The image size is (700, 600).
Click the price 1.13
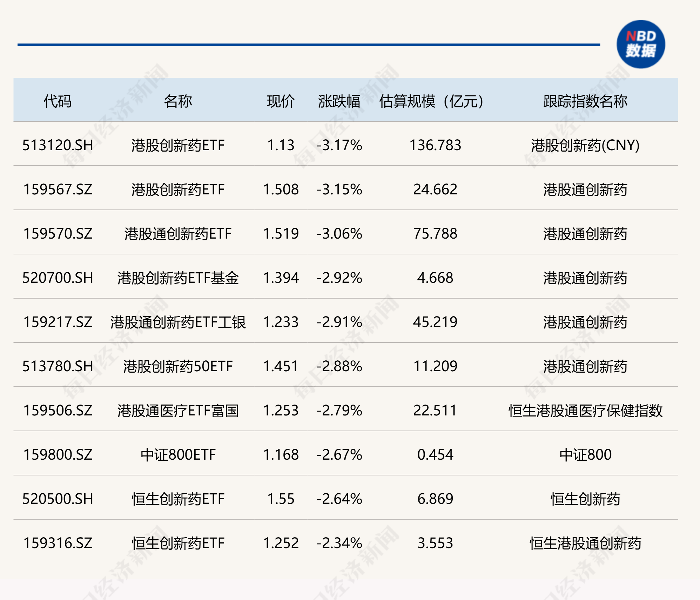pos(281,145)
